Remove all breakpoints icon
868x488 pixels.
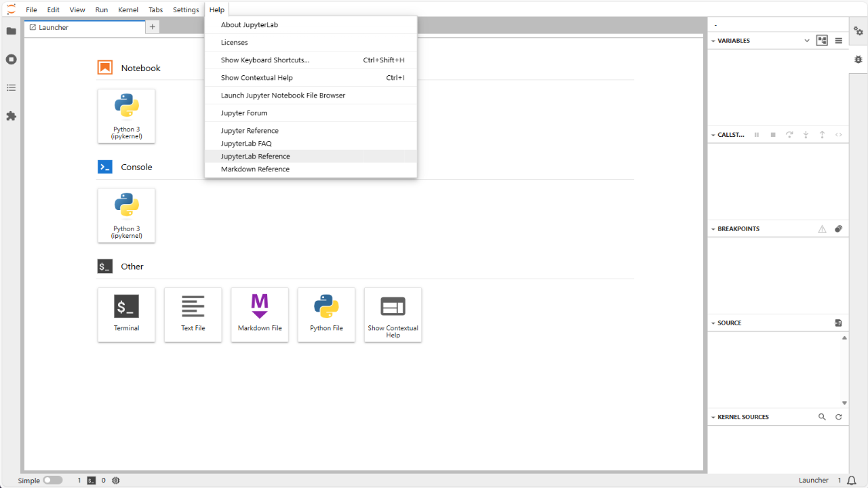(839, 229)
